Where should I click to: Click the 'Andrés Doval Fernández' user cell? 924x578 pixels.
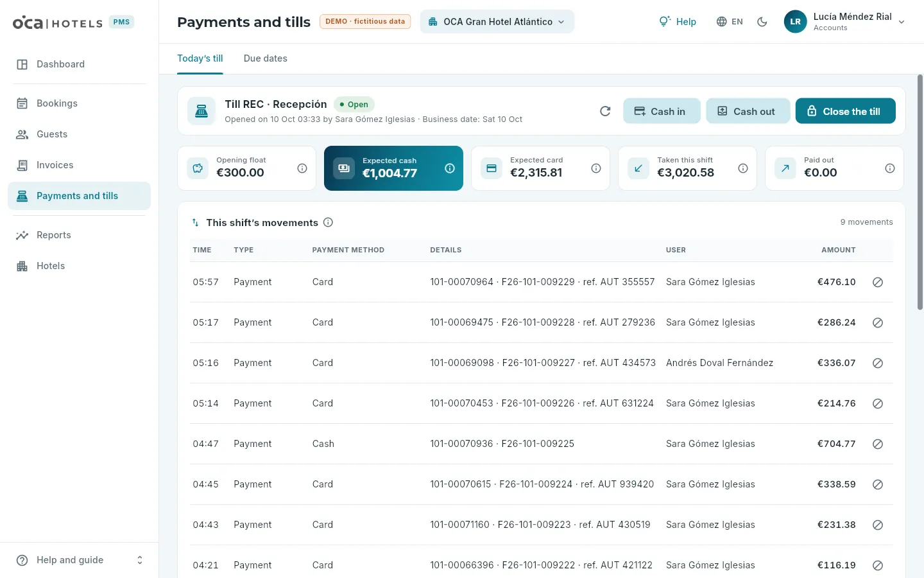719,363
